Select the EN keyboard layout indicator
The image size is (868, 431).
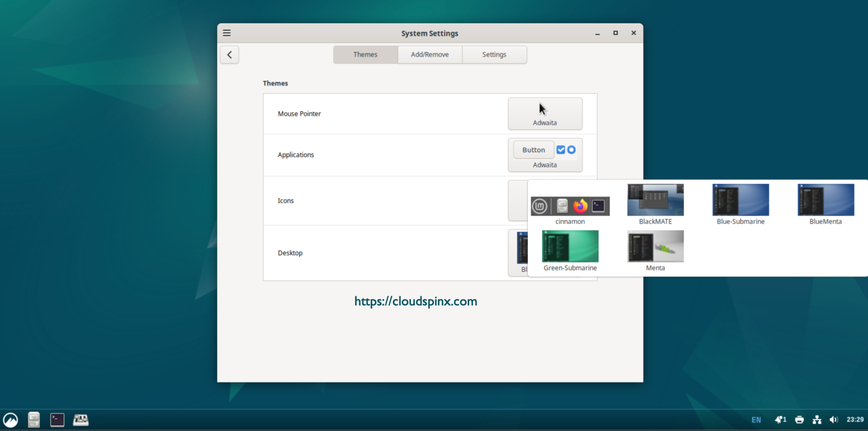click(x=756, y=419)
